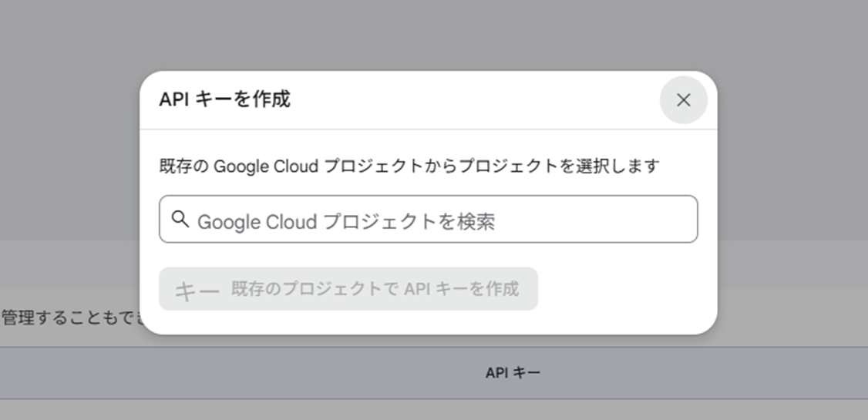Click the divider line under the dialog title

(428, 129)
